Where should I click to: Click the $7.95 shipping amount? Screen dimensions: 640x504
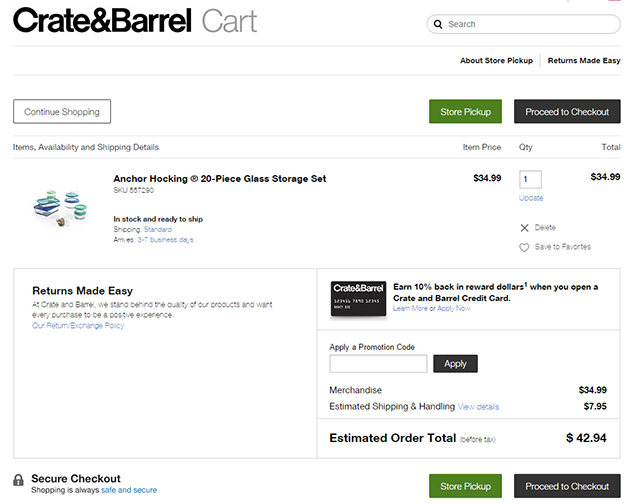[595, 406]
